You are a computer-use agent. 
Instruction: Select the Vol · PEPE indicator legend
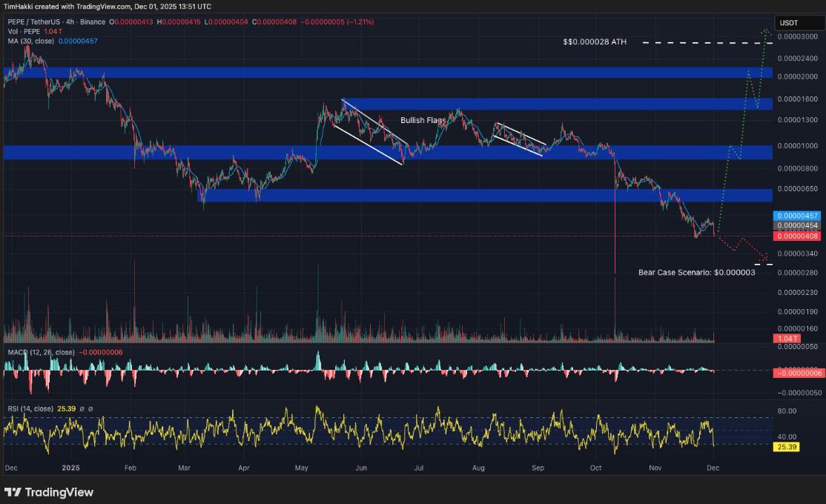[24, 32]
